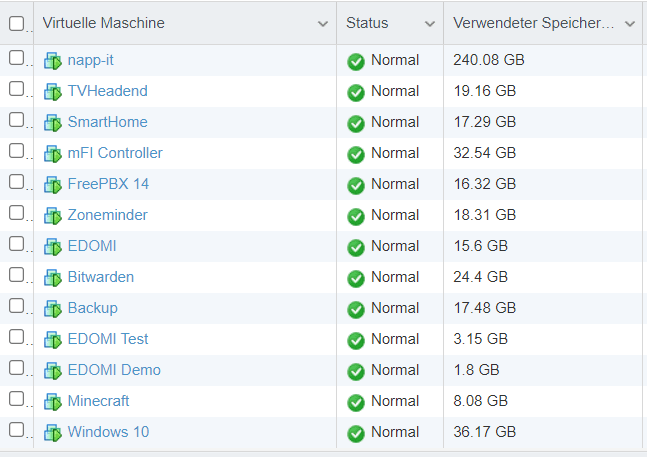Click the green status icon for Bitwarden
The height and width of the screenshot is (457, 647).
(356, 278)
